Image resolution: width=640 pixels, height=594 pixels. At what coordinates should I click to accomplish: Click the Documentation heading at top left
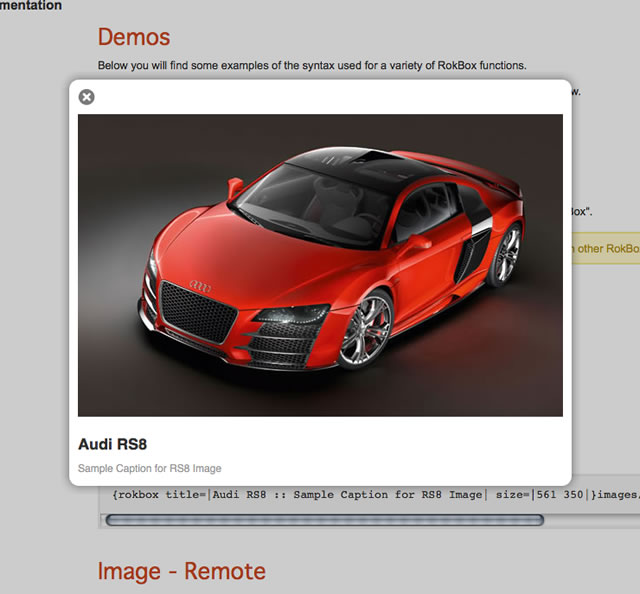click(30, 6)
